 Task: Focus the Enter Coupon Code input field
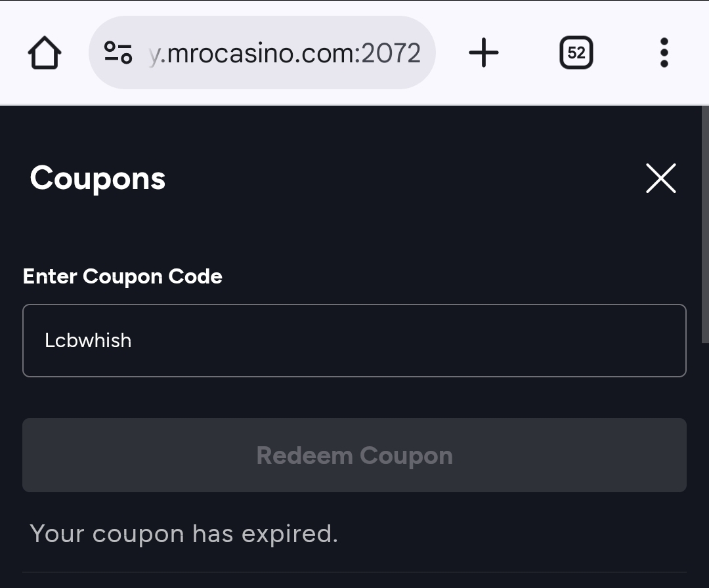(354, 341)
